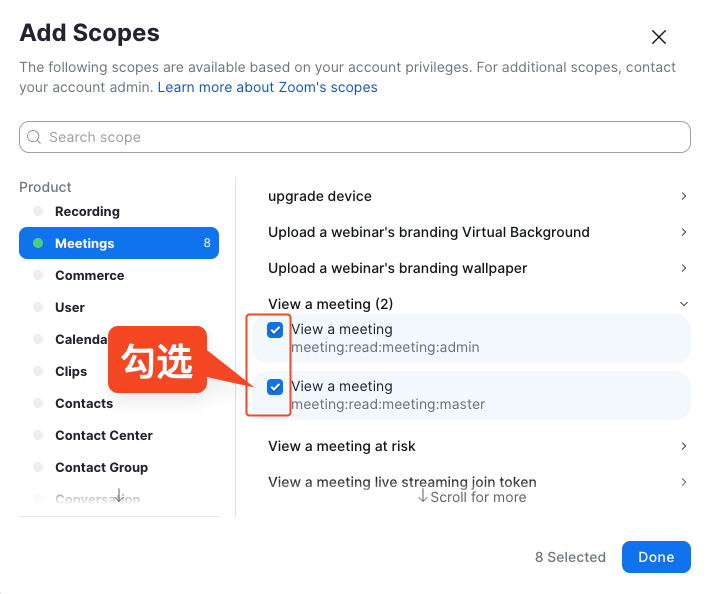This screenshot has width=708, height=594.
Task: Expand View a meeting at risk
Action: click(x=683, y=446)
